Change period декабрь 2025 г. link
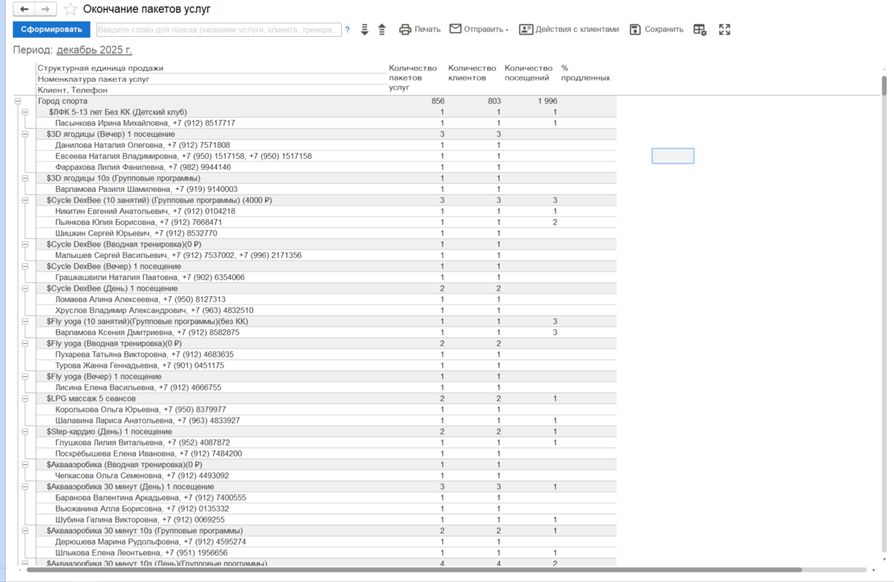Screen dimensions: 894x582 coord(94,50)
